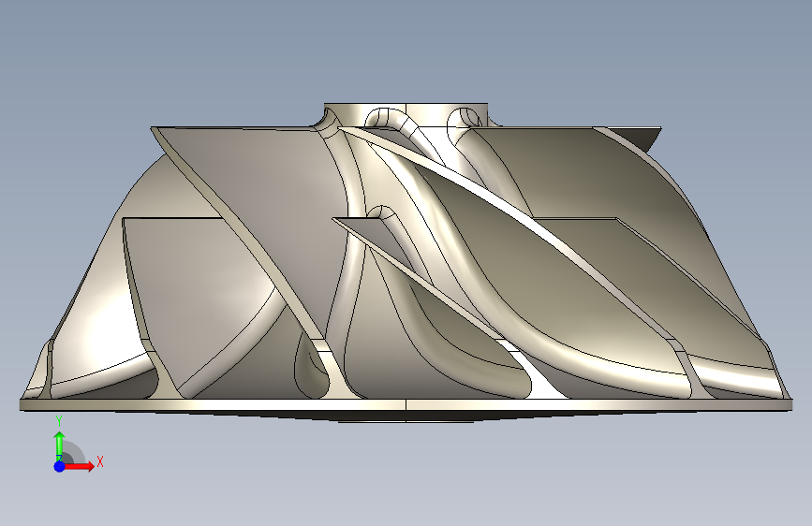Image resolution: width=812 pixels, height=526 pixels.
Task: Click the 3D impeller model
Action: pyautogui.click(x=406, y=262)
